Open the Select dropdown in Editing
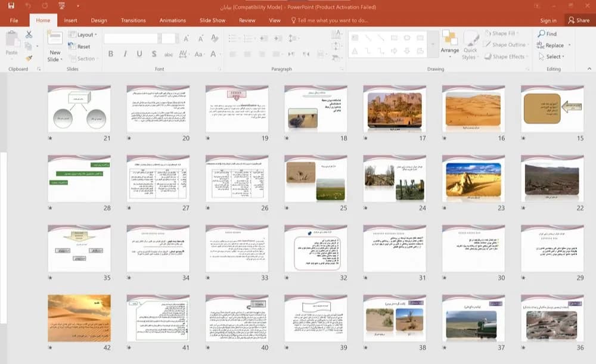This screenshot has height=364, width=596. 551,57
